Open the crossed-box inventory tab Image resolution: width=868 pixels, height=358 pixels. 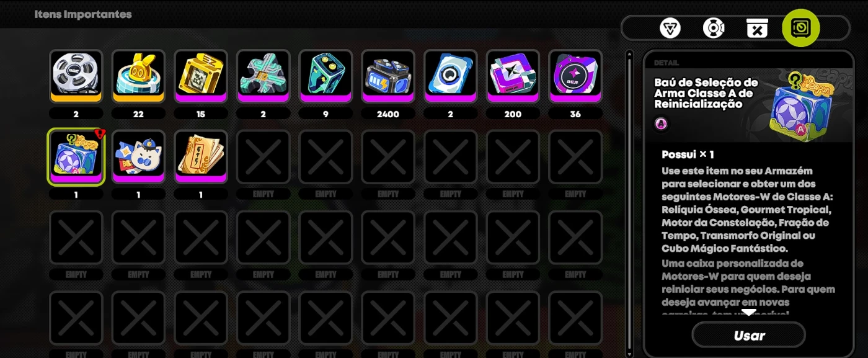tap(757, 28)
